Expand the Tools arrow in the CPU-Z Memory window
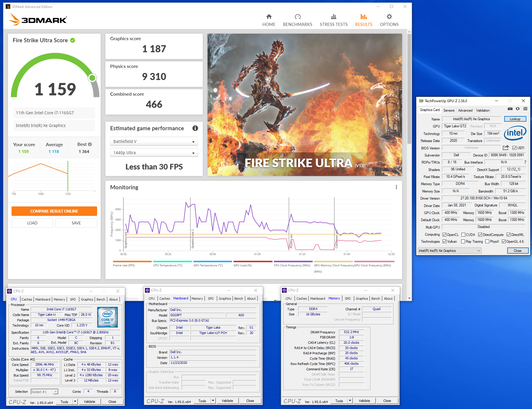Image resolution: width=532 pixels, height=409 pixels. coord(350,401)
